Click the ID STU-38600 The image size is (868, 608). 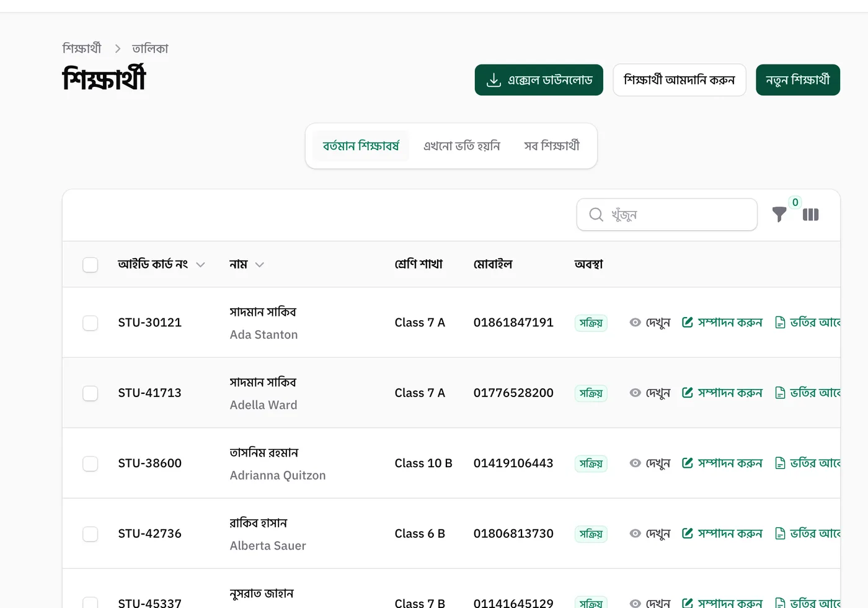[150, 463]
